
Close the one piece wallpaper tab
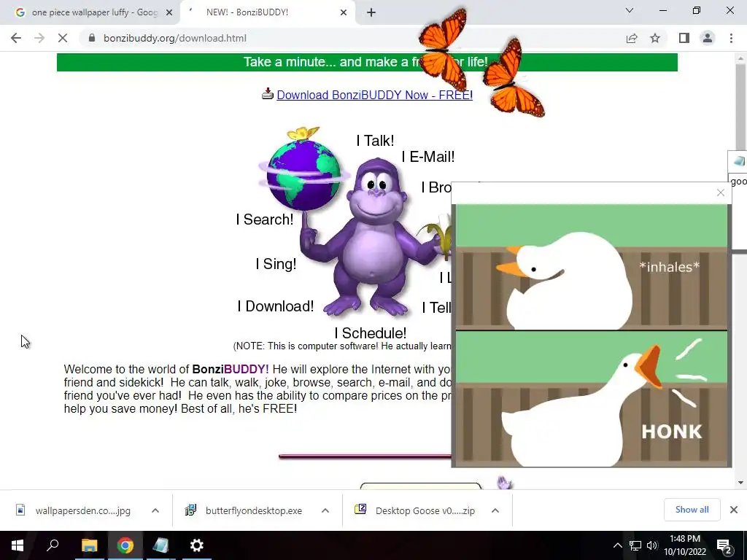pos(169,13)
